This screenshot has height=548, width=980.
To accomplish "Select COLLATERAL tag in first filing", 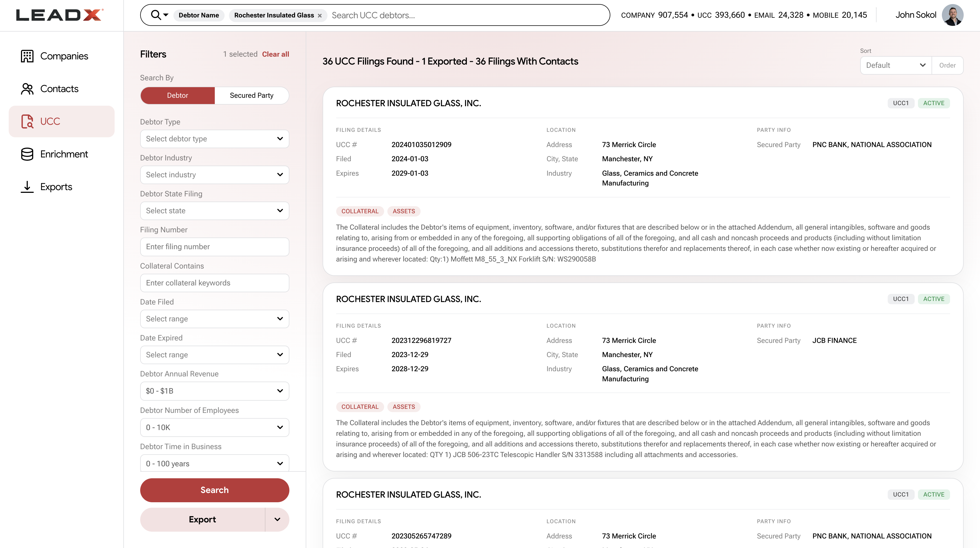I will click(x=360, y=211).
